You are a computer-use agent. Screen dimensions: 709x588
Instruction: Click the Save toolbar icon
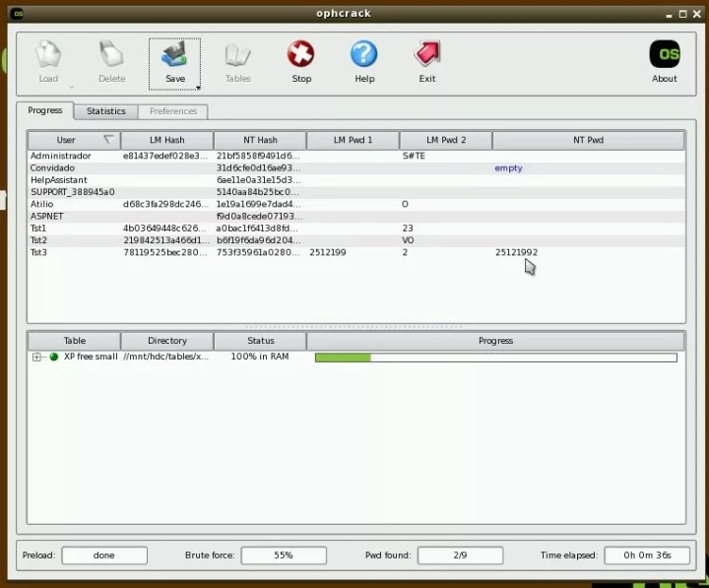click(x=174, y=54)
